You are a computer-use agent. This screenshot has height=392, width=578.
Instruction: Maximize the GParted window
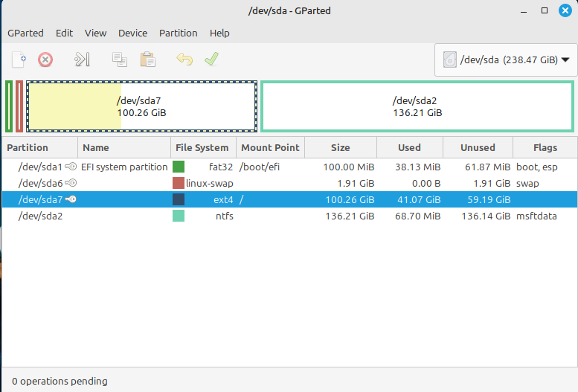(x=544, y=10)
